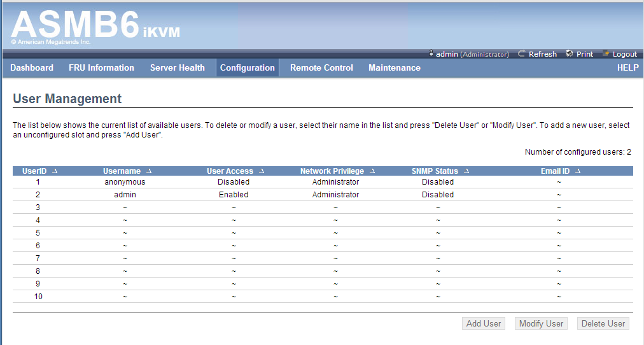Select unconfigured slot UserID 8
Image resolution: width=644 pixels, height=345 pixels.
[38, 271]
